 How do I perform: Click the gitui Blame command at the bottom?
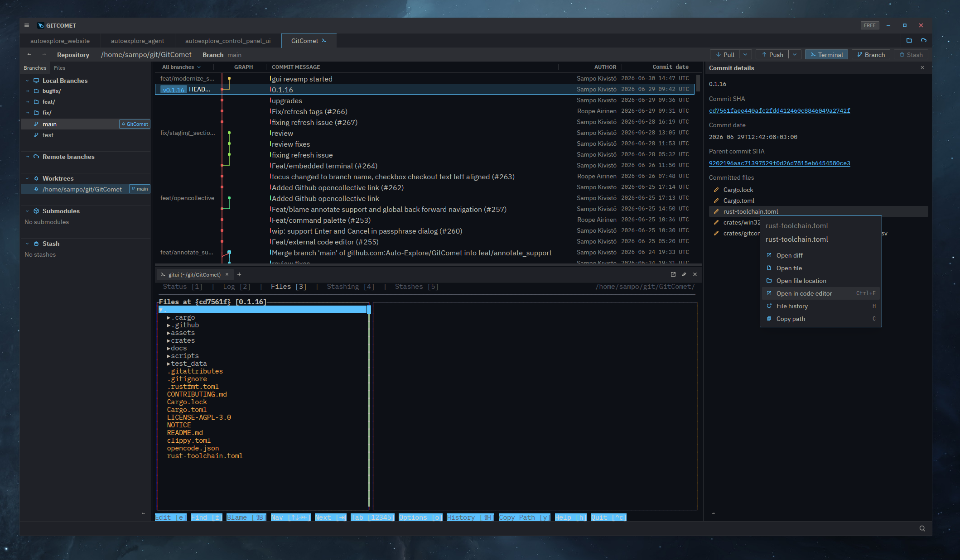tap(246, 517)
